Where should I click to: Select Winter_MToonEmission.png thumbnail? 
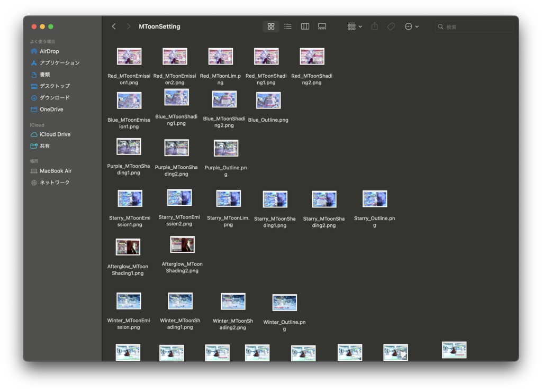click(129, 301)
